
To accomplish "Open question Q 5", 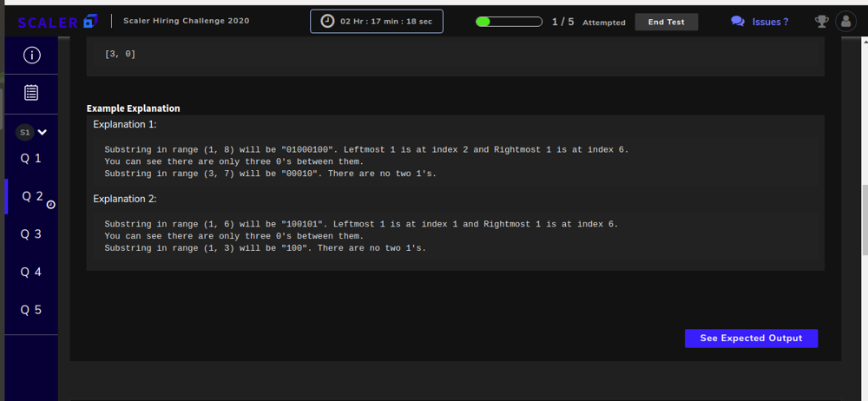I will pos(31,310).
